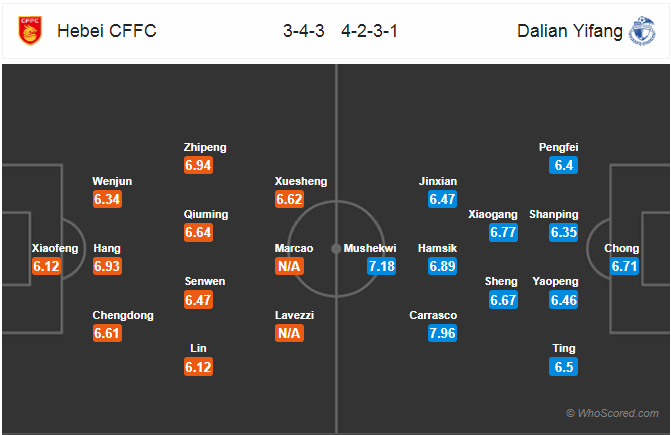Open the WhoScored.com watermark link

pos(612,413)
